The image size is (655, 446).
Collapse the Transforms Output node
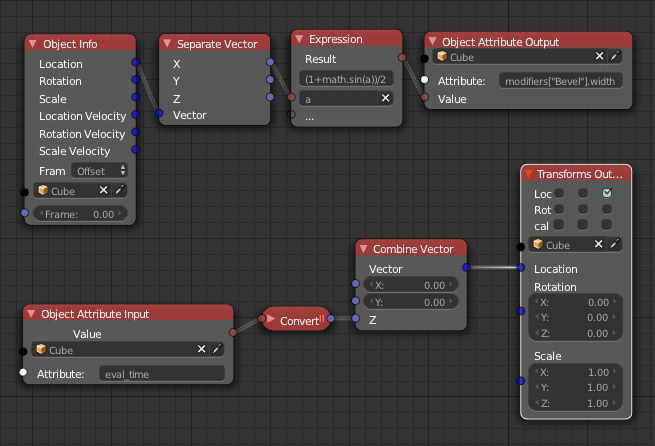[x=528, y=173]
